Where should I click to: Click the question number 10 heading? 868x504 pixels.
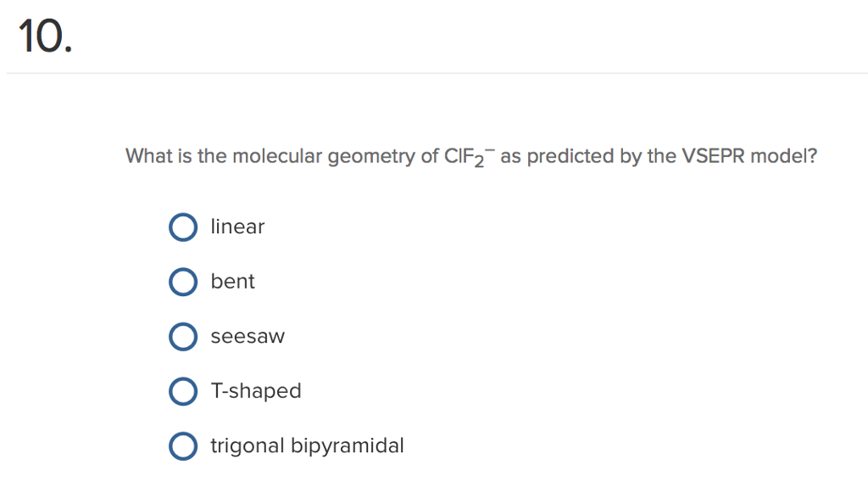pos(44,36)
